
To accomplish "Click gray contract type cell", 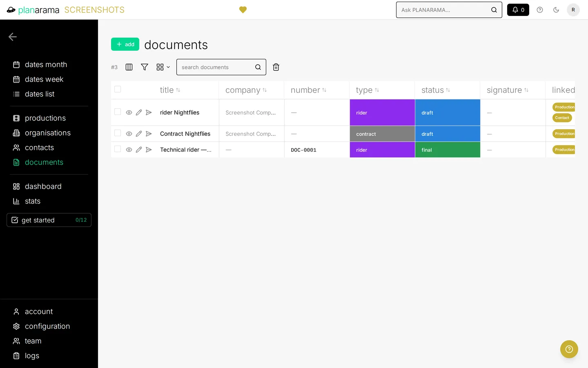I will [x=382, y=134].
